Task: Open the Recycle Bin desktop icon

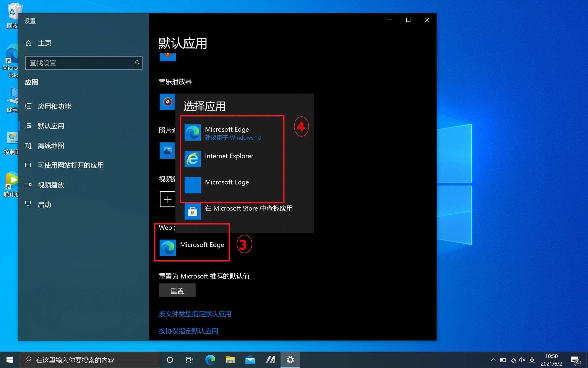Action: pyautogui.click(x=13, y=16)
